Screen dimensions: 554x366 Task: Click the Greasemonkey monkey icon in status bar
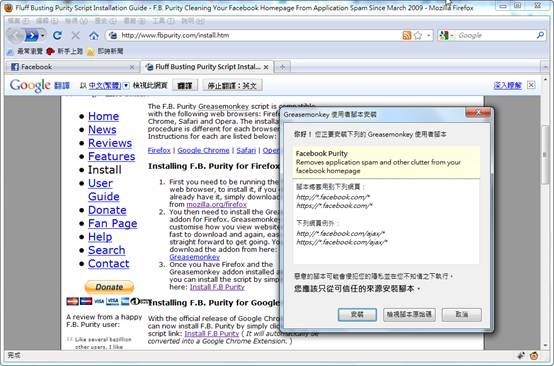click(534, 356)
